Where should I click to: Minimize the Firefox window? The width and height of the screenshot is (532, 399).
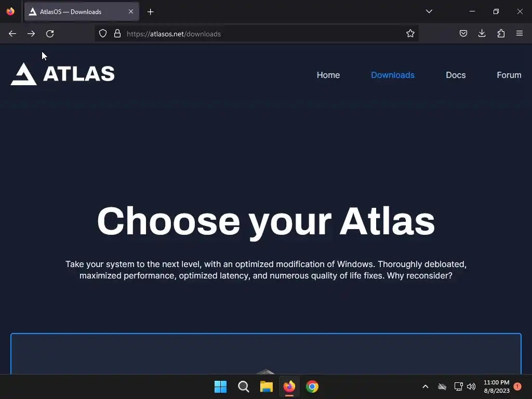pos(472,11)
